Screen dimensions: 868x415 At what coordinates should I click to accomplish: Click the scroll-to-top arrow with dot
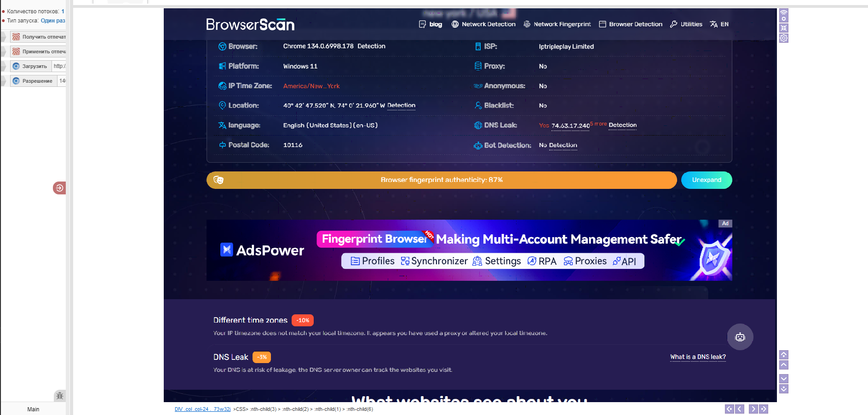pos(784,355)
